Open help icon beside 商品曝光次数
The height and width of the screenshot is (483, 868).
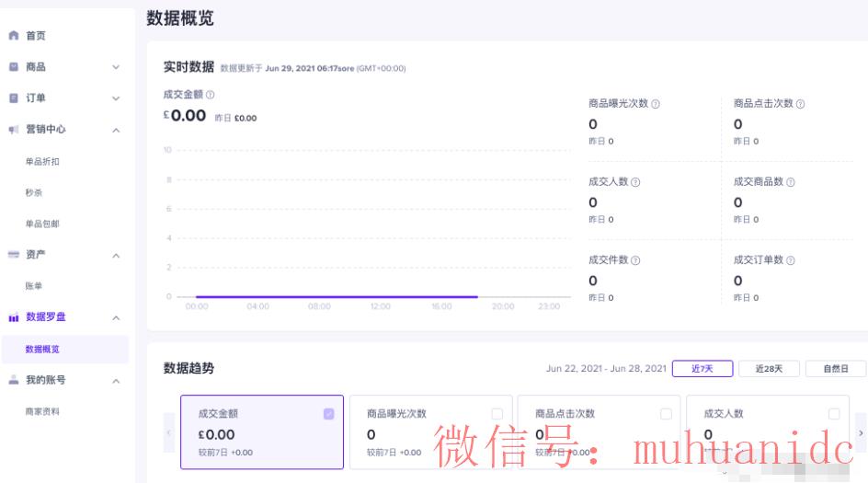(x=656, y=104)
